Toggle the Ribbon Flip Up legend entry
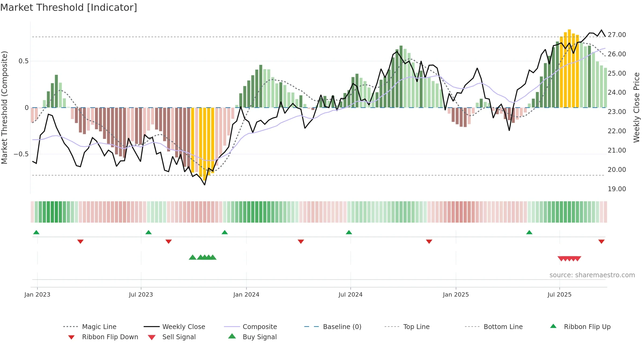The height and width of the screenshot is (362, 644). [580, 327]
